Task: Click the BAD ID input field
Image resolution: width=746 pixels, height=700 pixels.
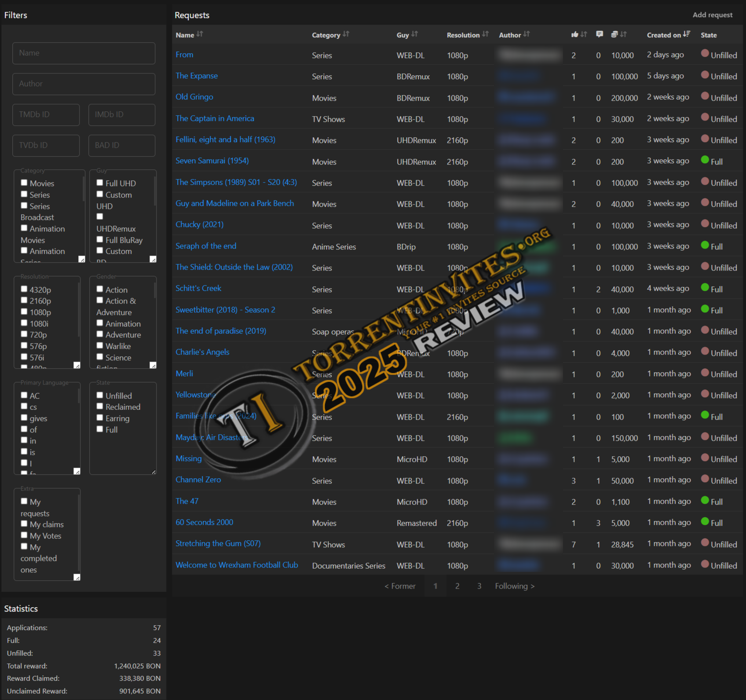Action: pyautogui.click(x=122, y=146)
